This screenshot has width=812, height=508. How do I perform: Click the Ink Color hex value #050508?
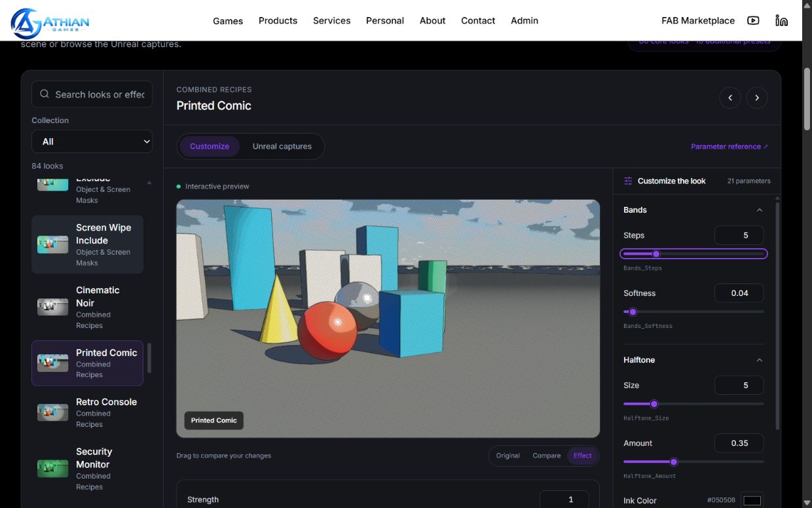(721, 500)
